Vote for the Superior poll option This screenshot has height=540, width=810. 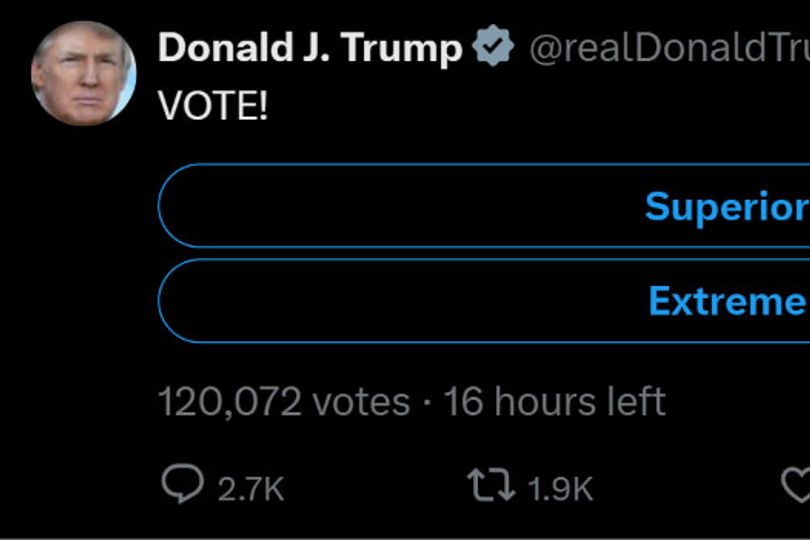tap(484, 206)
